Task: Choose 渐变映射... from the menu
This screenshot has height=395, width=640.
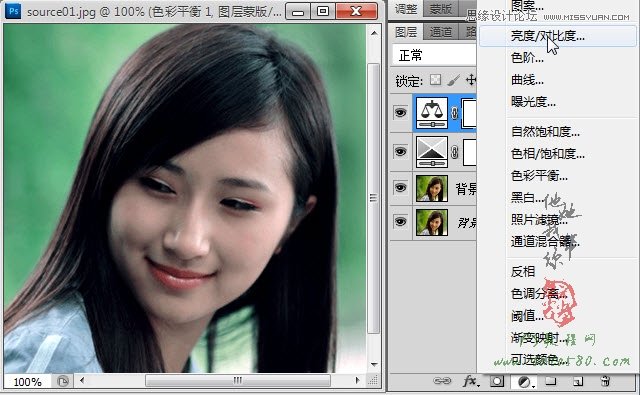Action: click(539, 337)
